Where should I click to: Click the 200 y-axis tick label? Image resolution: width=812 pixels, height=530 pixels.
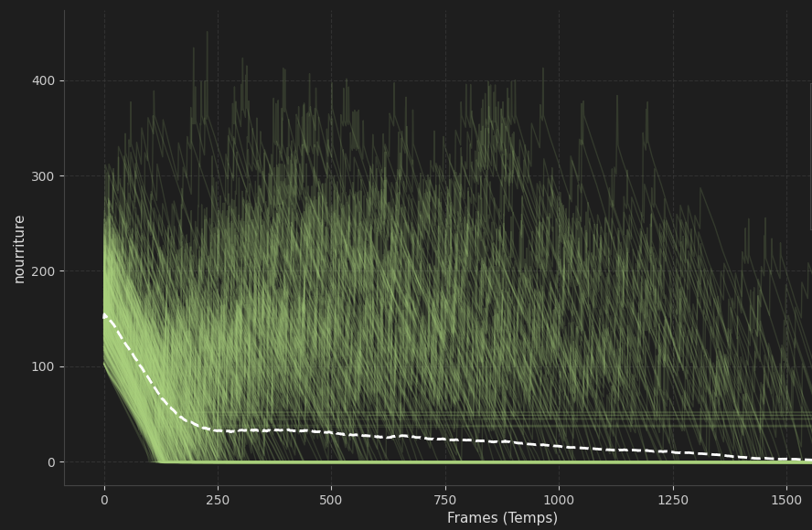coord(43,271)
